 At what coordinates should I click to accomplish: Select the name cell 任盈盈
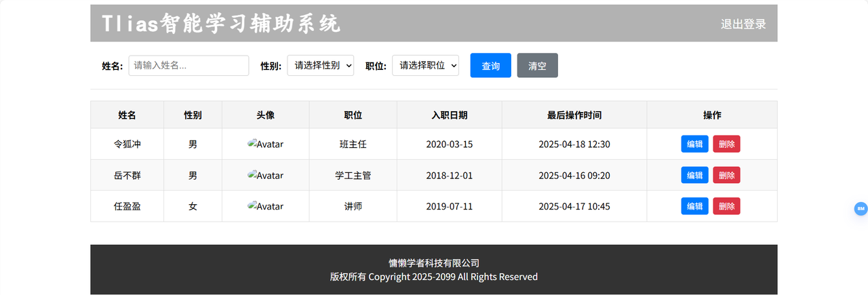(127, 206)
